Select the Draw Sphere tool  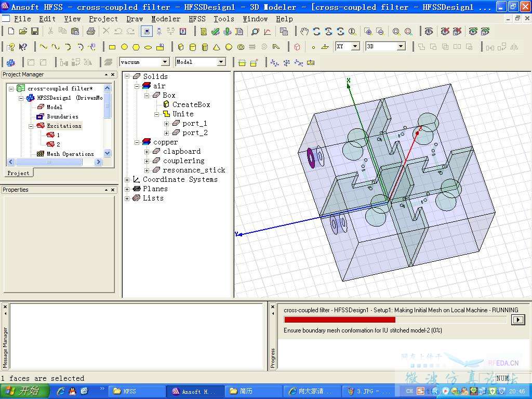[x=229, y=47]
